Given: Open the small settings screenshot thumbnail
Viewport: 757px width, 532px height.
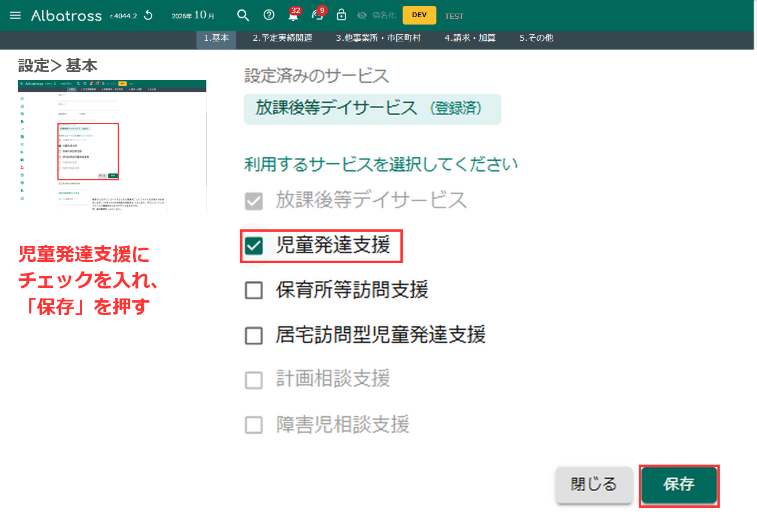Looking at the screenshot, I should pos(112,146).
